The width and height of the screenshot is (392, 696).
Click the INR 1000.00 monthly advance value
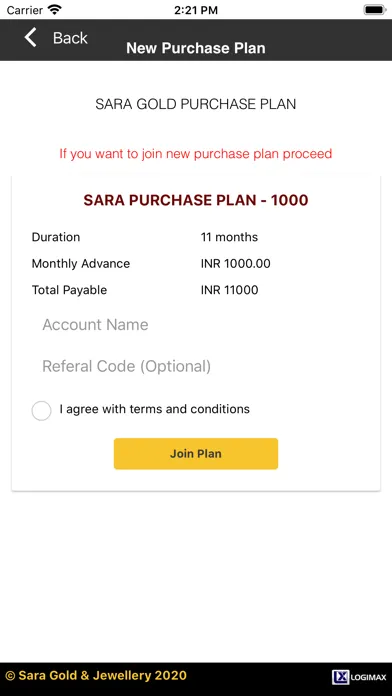pos(235,264)
